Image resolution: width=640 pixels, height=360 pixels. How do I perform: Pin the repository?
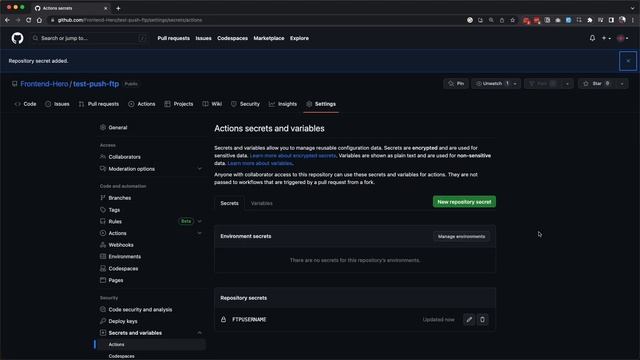pos(456,84)
